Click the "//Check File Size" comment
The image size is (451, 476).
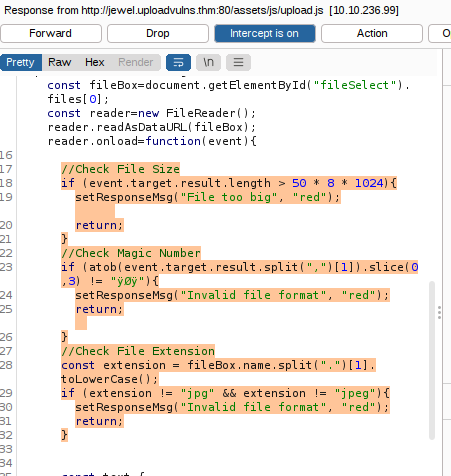pos(120,169)
